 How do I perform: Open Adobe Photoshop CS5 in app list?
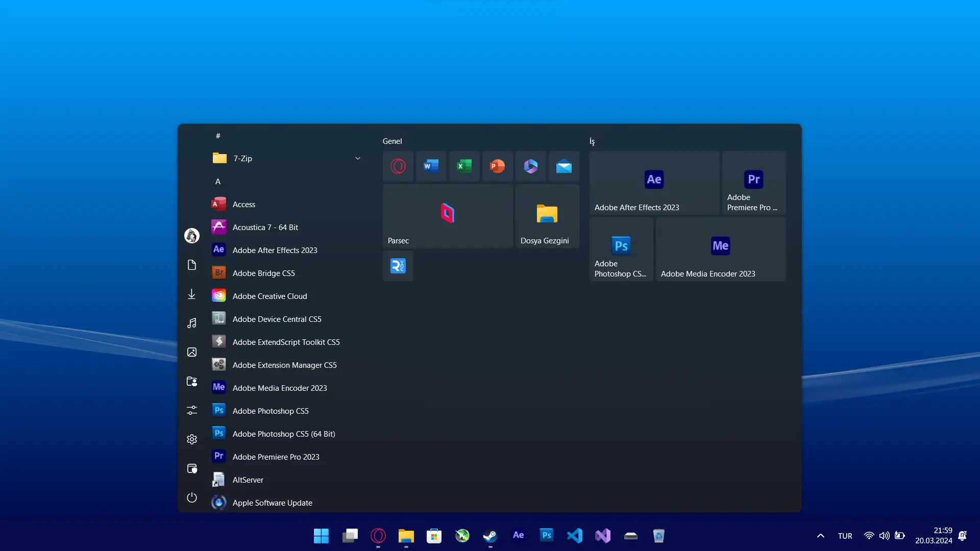tap(287, 411)
